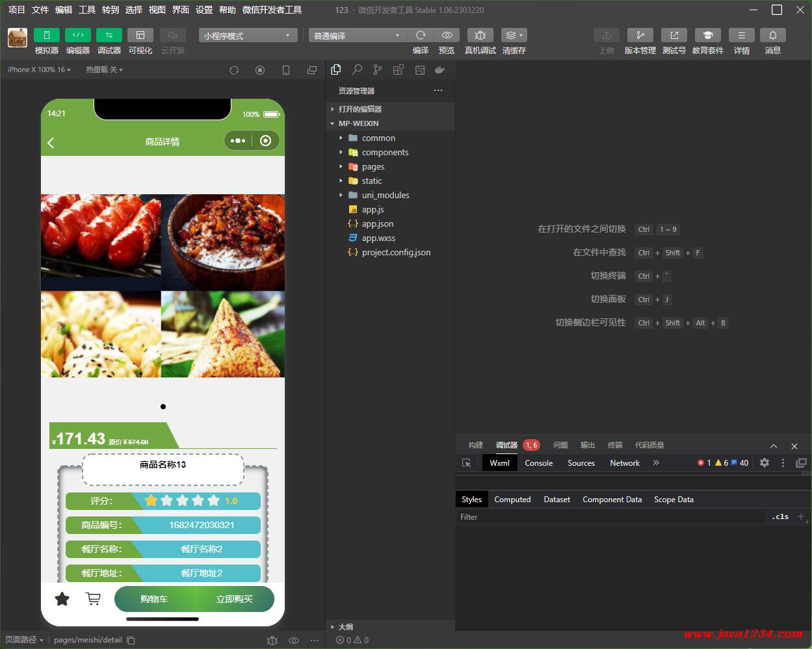Click the star rating bar
This screenshot has height=649, width=812.
(x=183, y=501)
